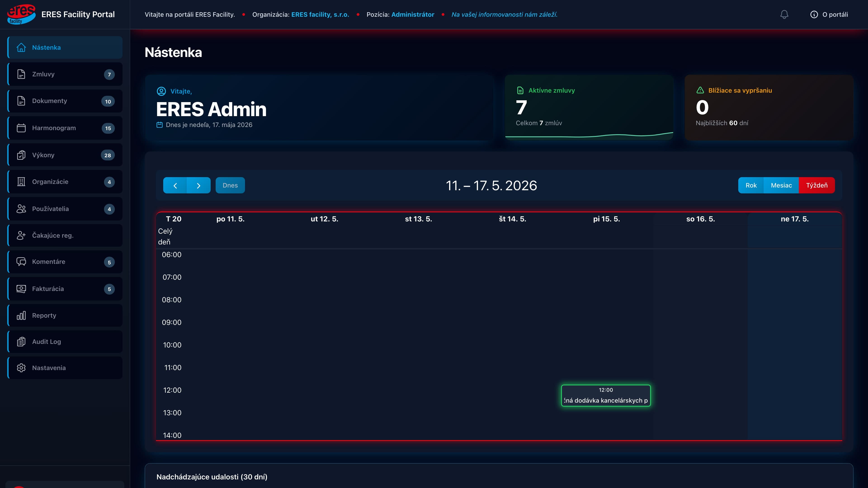Click the O portáli info icon

pos(814,14)
